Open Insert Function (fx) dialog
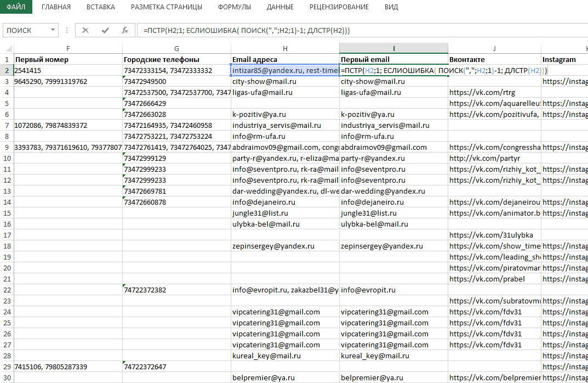The width and height of the screenshot is (588, 383). pyautogui.click(x=125, y=30)
